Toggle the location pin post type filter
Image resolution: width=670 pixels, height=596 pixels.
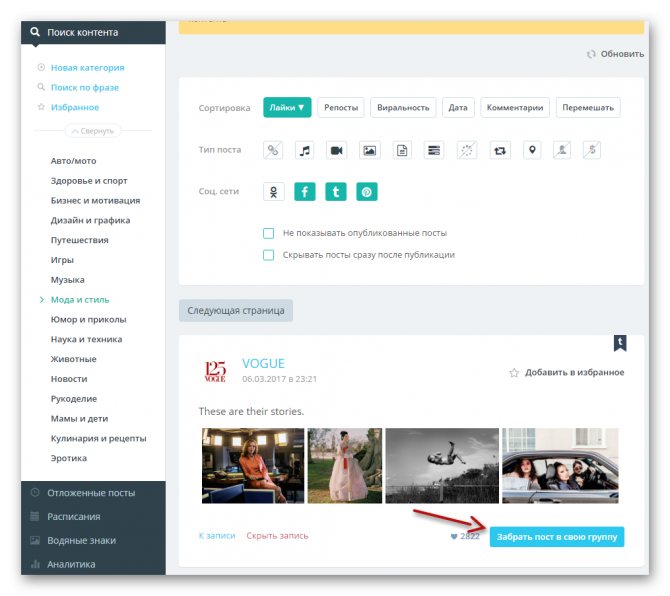532,150
